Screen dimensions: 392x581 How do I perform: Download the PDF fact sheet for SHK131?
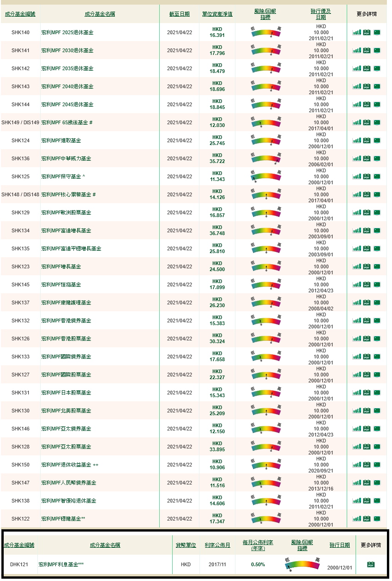(x=367, y=393)
